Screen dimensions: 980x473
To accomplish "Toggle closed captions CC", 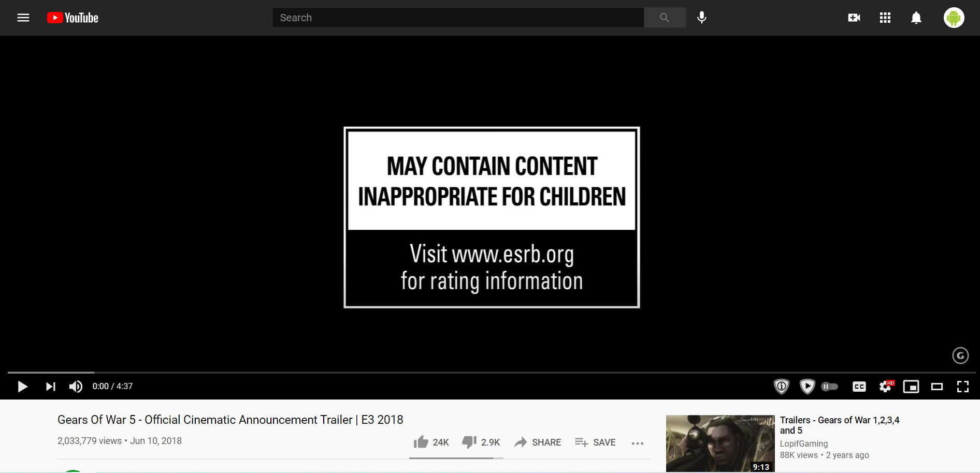I will [x=859, y=387].
